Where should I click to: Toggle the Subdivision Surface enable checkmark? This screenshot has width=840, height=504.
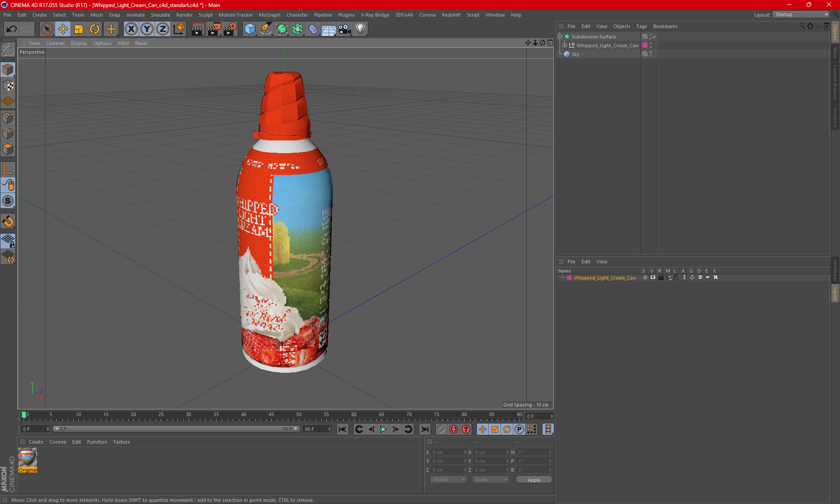click(x=655, y=37)
